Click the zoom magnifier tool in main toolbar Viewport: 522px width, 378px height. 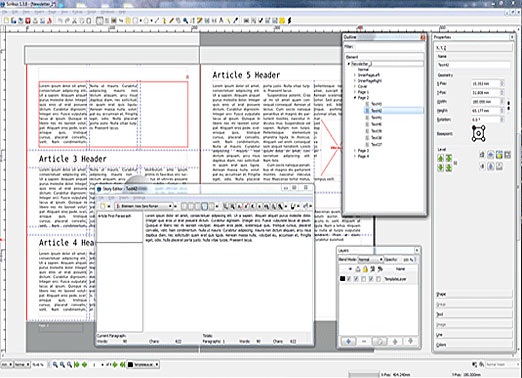click(x=185, y=21)
